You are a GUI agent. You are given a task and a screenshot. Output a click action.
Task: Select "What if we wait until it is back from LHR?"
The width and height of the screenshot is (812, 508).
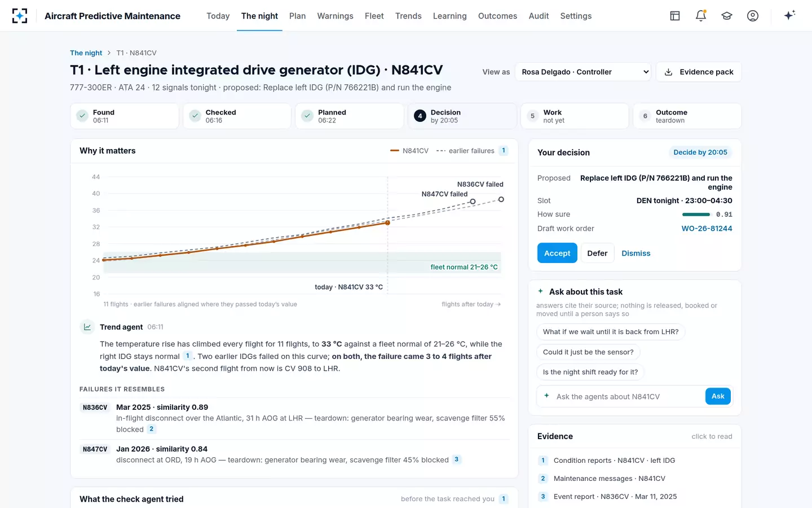tap(611, 332)
